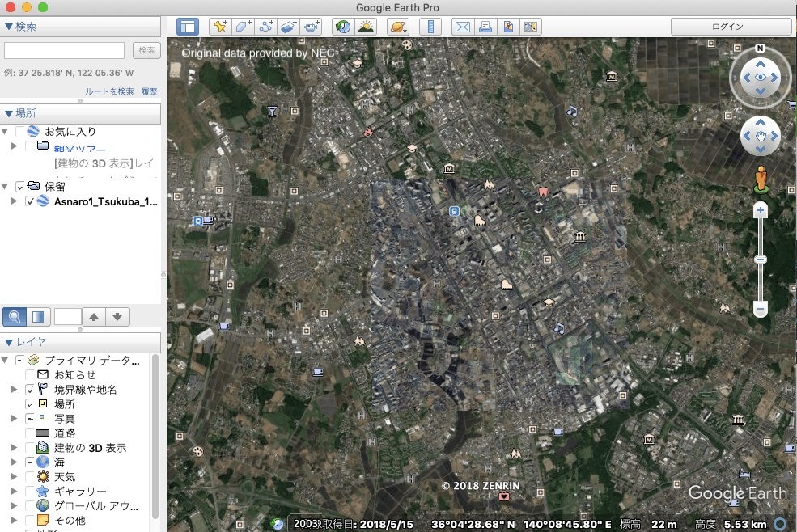The image size is (797, 532).
Task: Start recording a tour with camera icon
Action: (x=311, y=27)
